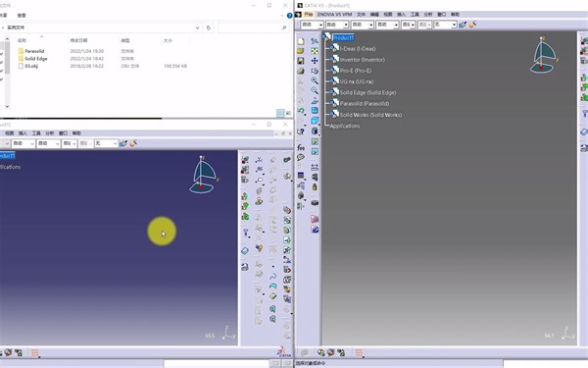Click the refresh icon in the Explorer address bar

point(209,27)
